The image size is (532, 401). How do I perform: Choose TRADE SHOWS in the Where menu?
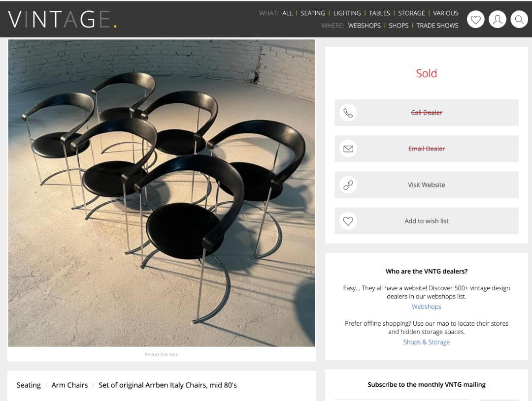pyautogui.click(x=437, y=26)
